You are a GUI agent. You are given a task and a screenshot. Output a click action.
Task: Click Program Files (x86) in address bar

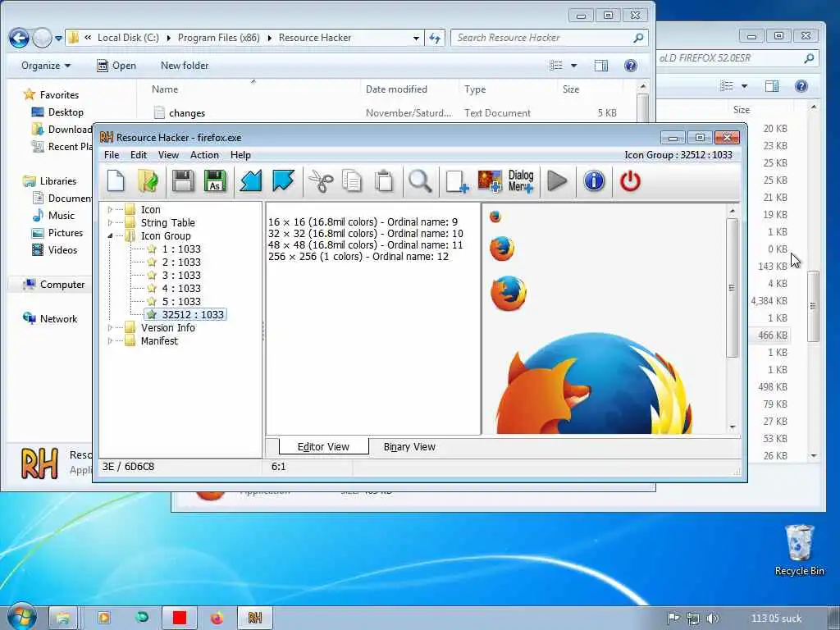[x=218, y=38]
